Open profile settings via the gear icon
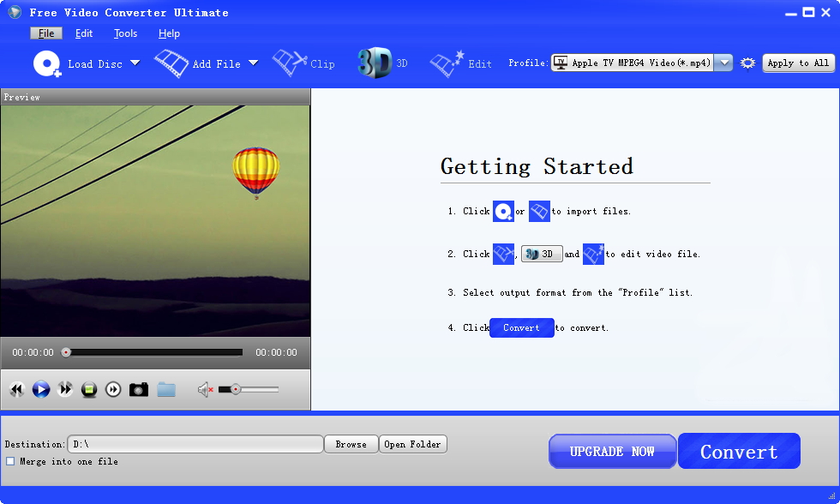This screenshot has height=504, width=840. click(x=747, y=63)
